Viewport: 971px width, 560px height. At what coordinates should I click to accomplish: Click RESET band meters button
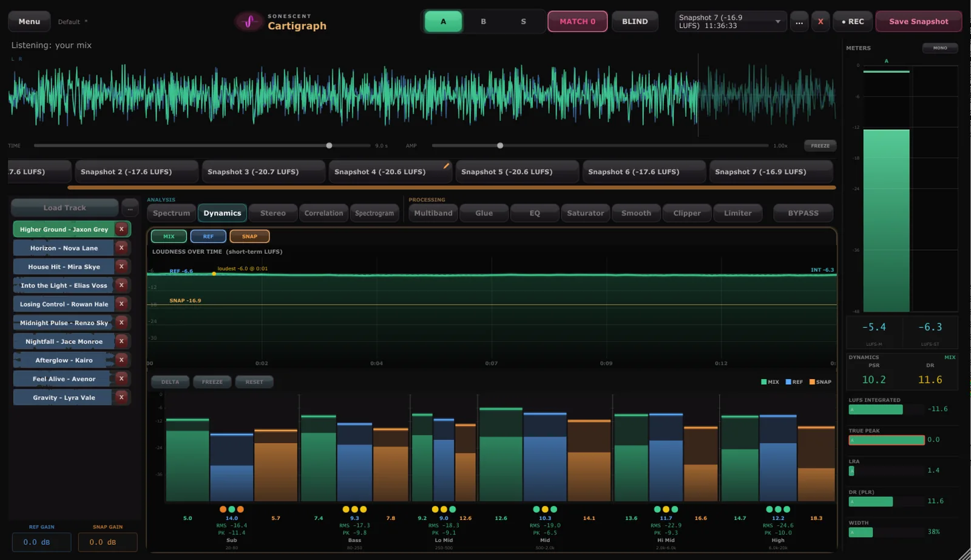coord(254,382)
